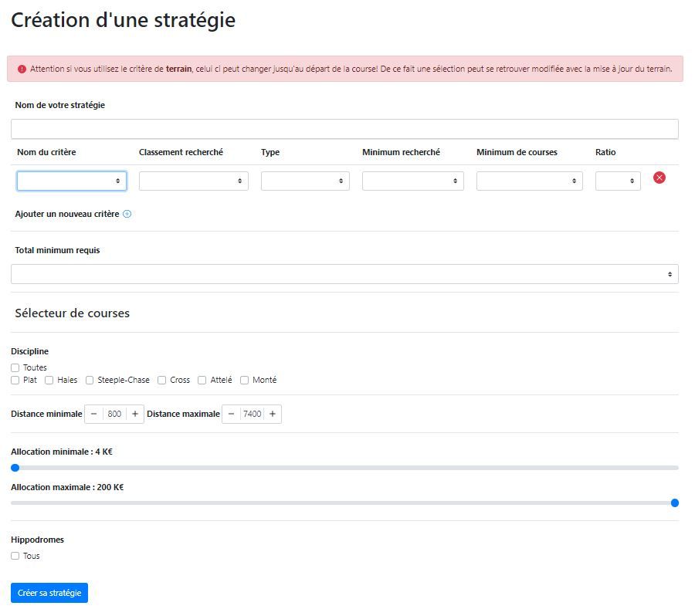Check the Toutes discipline checkbox

pyautogui.click(x=15, y=368)
